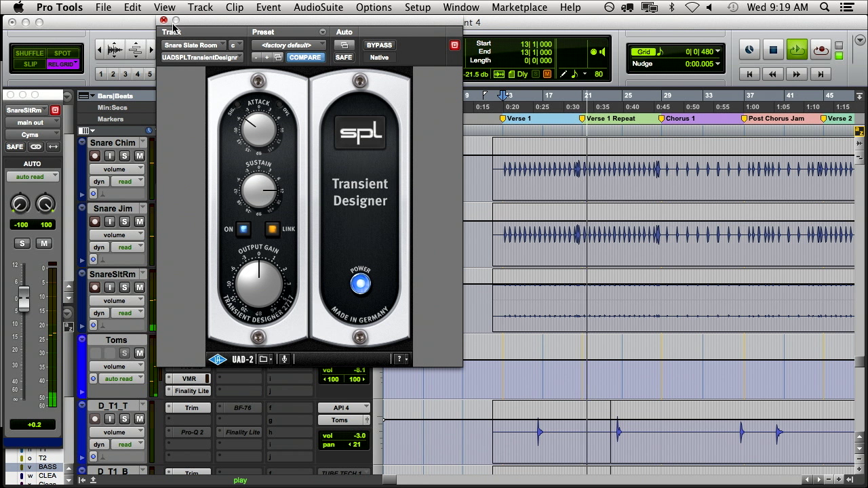
Task: Open plug-in settings select icon
Action: (x=278, y=58)
